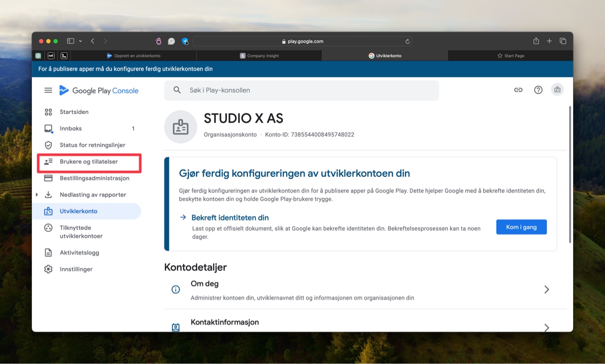Click the page's vertical scrollbar
The width and height of the screenshot is (605, 364).
click(x=570, y=174)
